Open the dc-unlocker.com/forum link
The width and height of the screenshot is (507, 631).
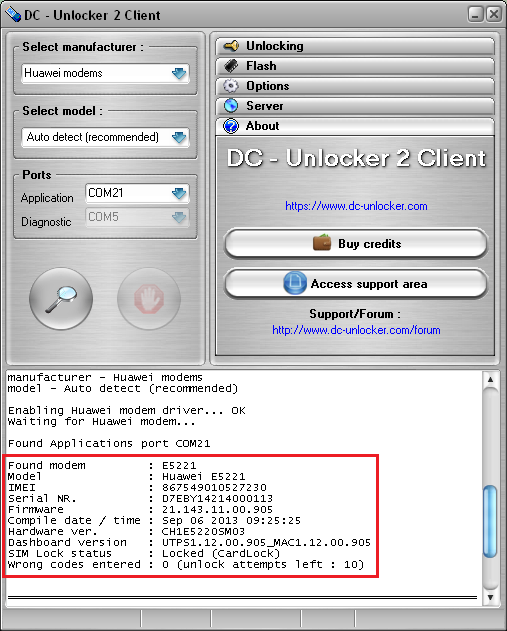coord(356,330)
